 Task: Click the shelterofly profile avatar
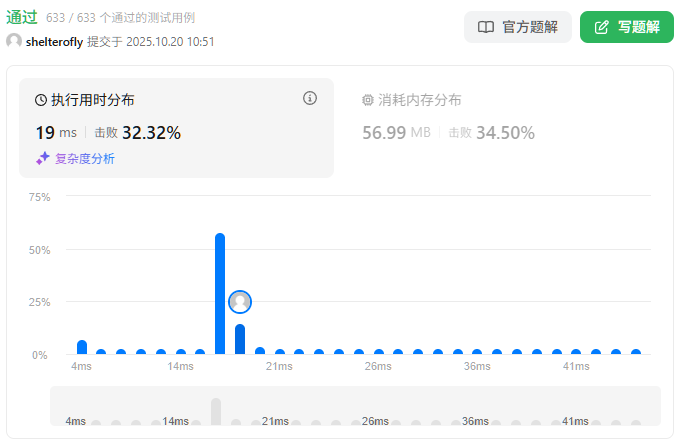coord(14,41)
